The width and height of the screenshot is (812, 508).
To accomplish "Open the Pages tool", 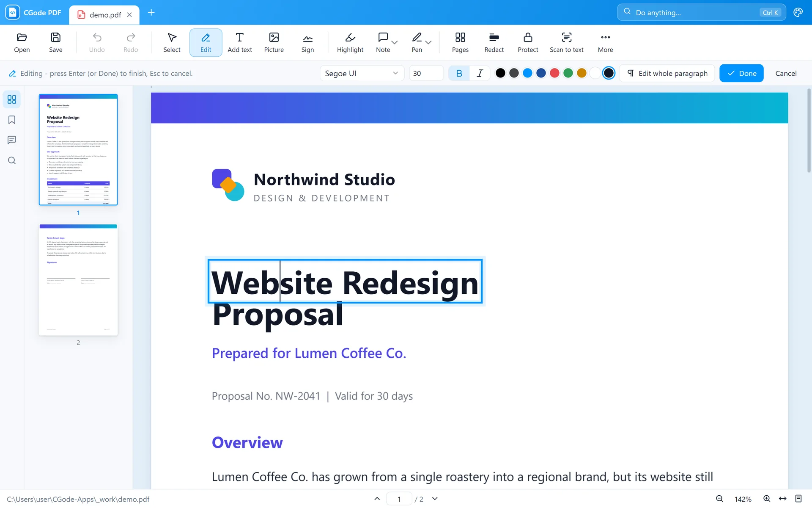I will click(x=460, y=43).
